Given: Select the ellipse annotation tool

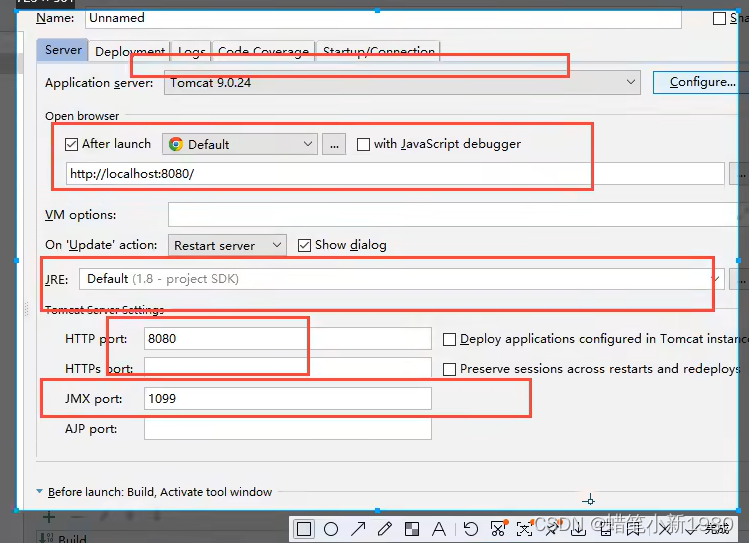Looking at the screenshot, I should coord(331,529).
